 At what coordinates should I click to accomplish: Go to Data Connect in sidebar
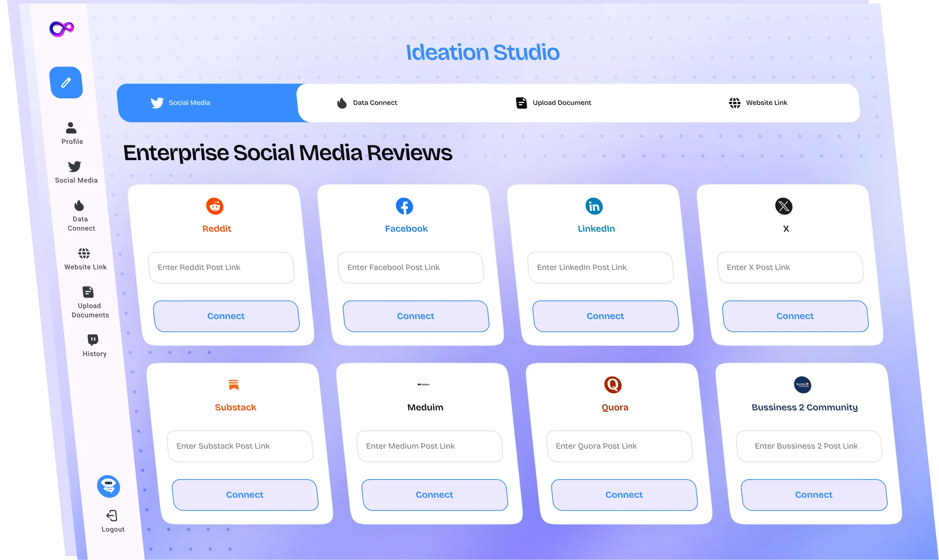(x=80, y=215)
